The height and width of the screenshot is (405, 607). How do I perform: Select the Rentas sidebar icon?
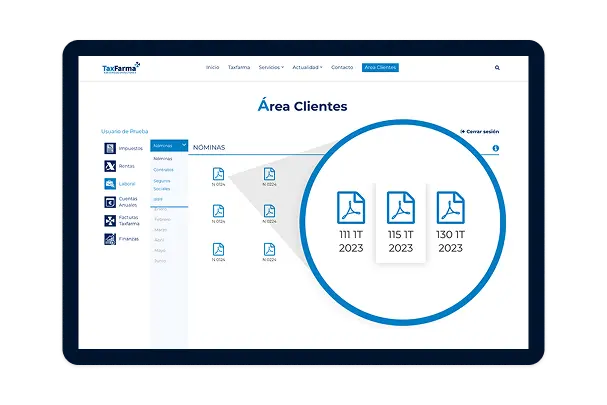(111, 166)
